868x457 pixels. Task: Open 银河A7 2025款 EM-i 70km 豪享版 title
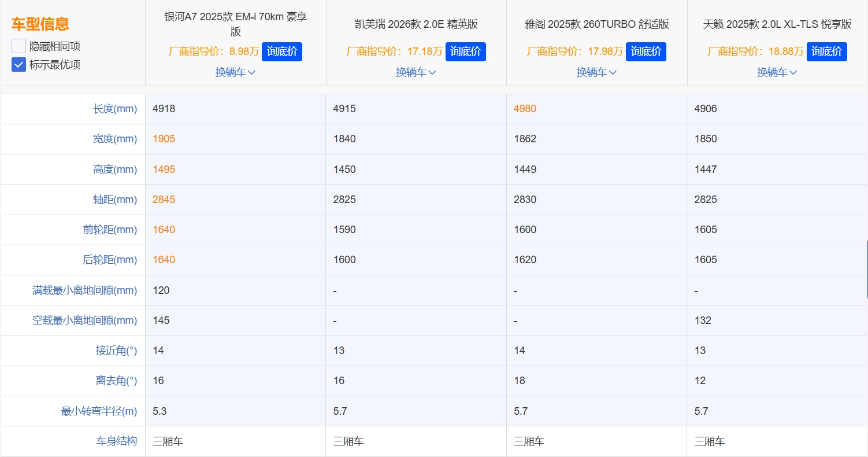point(235,24)
